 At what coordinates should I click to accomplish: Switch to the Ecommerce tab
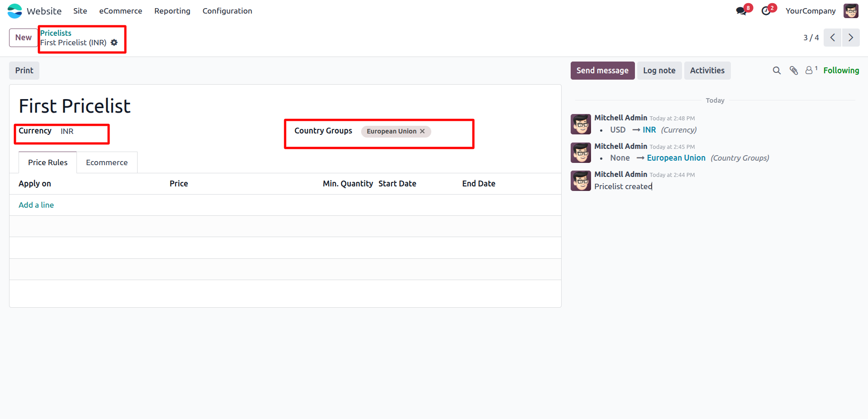[x=107, y=162]
